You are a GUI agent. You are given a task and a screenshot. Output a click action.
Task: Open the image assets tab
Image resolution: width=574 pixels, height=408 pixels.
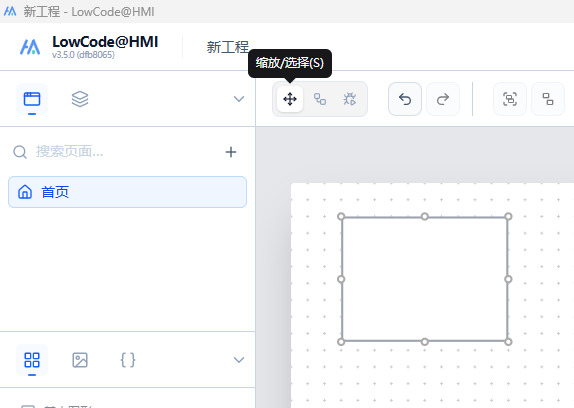(80, 360)
